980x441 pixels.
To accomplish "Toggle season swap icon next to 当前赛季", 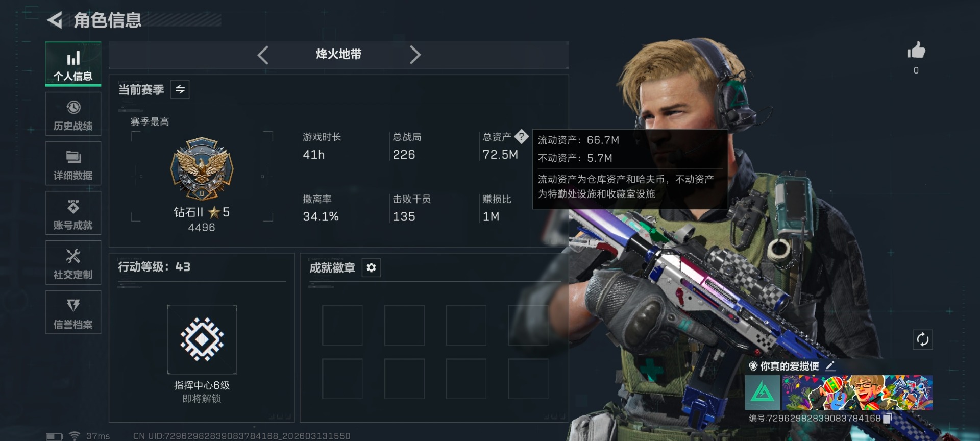I will tap(180, 89).
